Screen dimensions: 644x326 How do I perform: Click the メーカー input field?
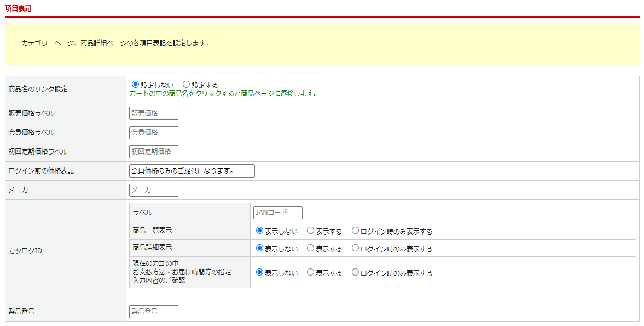154,190
